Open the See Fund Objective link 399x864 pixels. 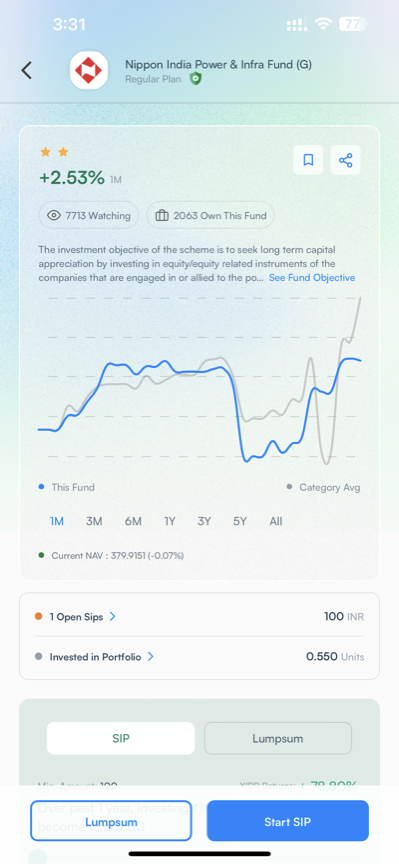pyautogui.click(x=312, y=278)
